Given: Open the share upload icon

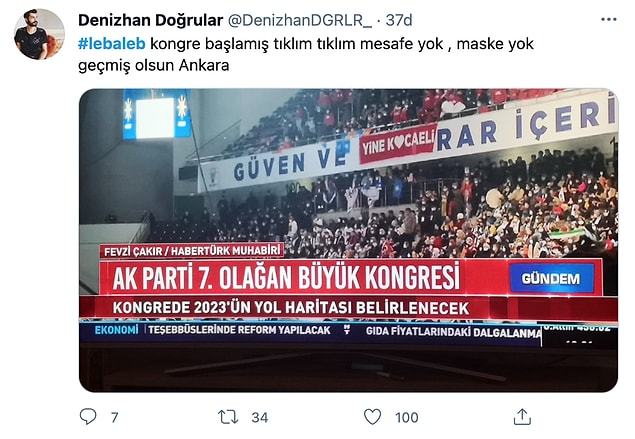Looking at the screenshot, I should pyautogui.click(x=522, y=417).
